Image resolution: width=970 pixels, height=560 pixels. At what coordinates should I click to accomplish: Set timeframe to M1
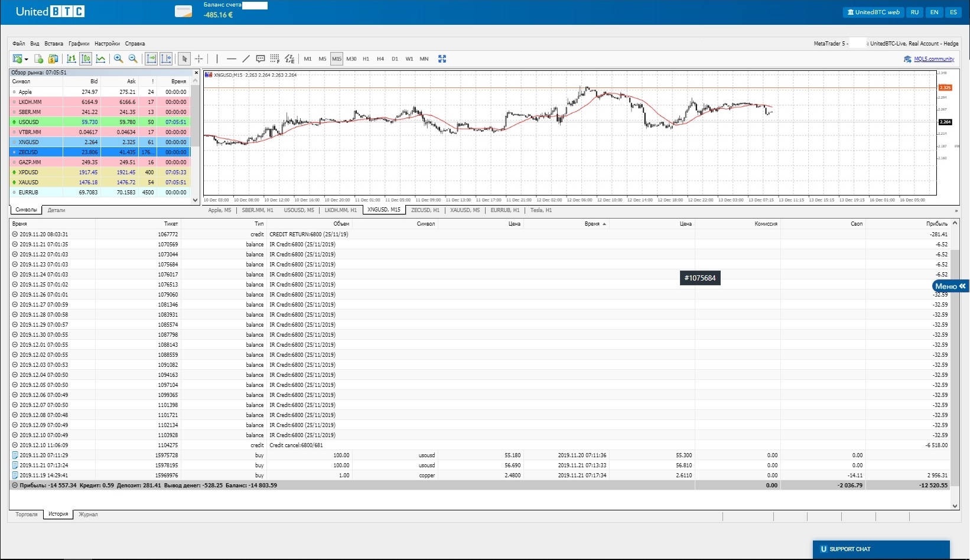click(308, 59)
